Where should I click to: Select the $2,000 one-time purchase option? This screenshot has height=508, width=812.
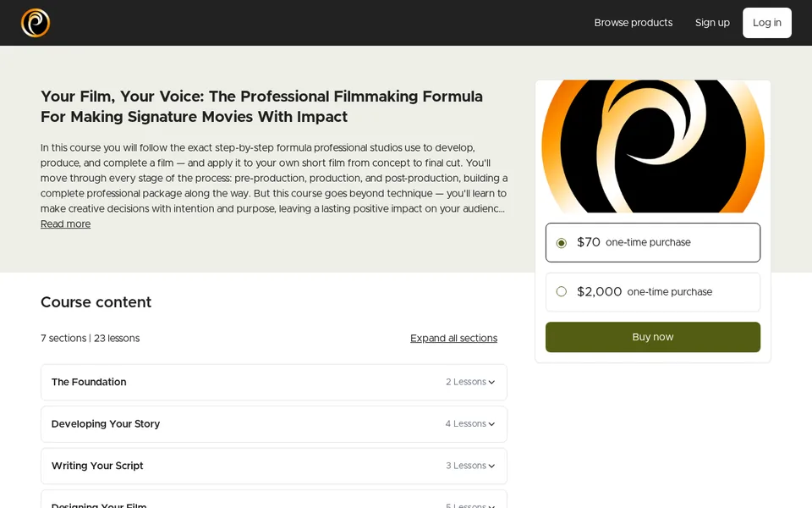[652, 292]
